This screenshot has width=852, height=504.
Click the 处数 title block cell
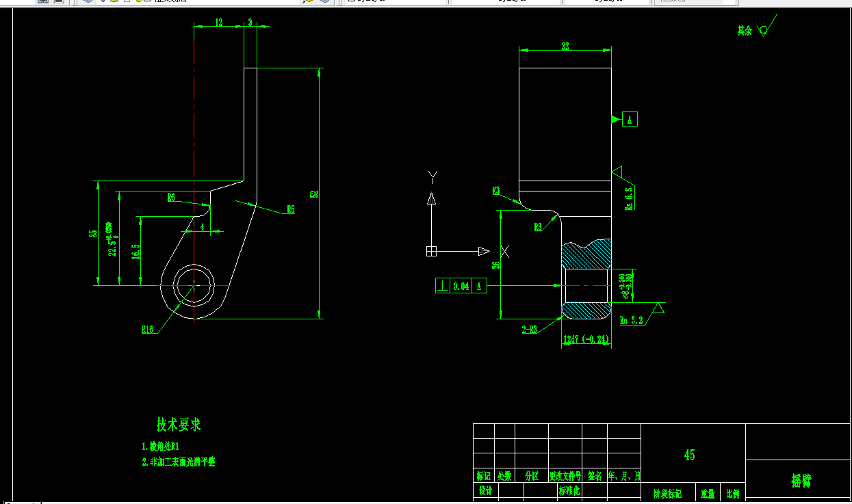click(x=504, y=476)
